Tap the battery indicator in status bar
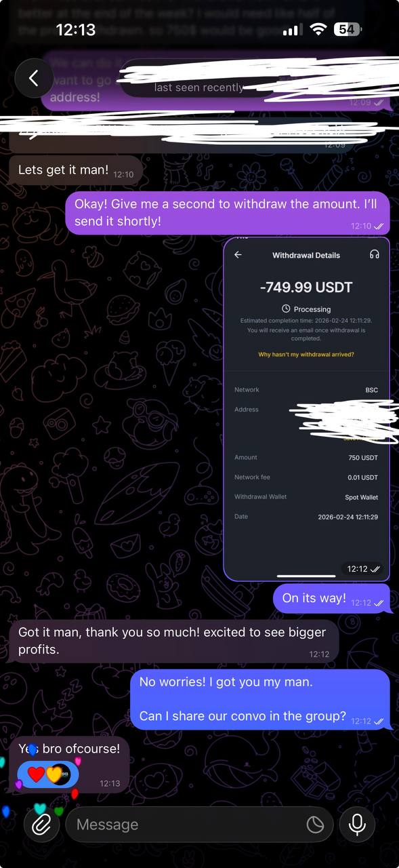The width and height of the screenshot is (399, 868). pos(348,29)
